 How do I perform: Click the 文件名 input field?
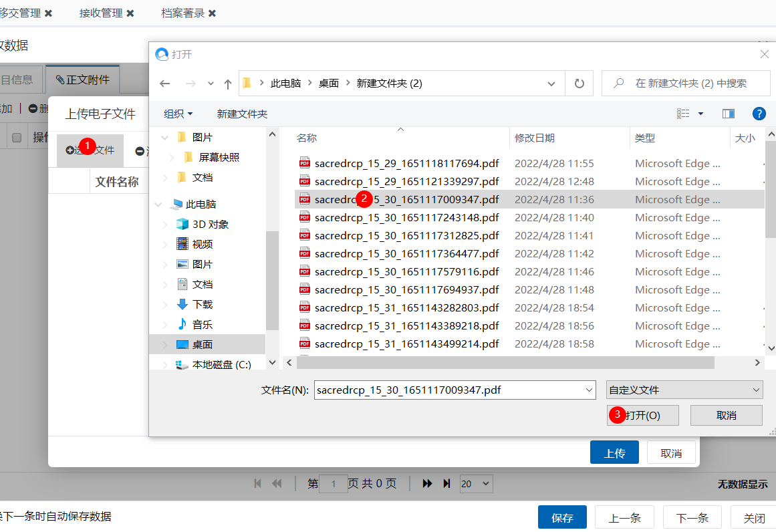tap(448, 390)
